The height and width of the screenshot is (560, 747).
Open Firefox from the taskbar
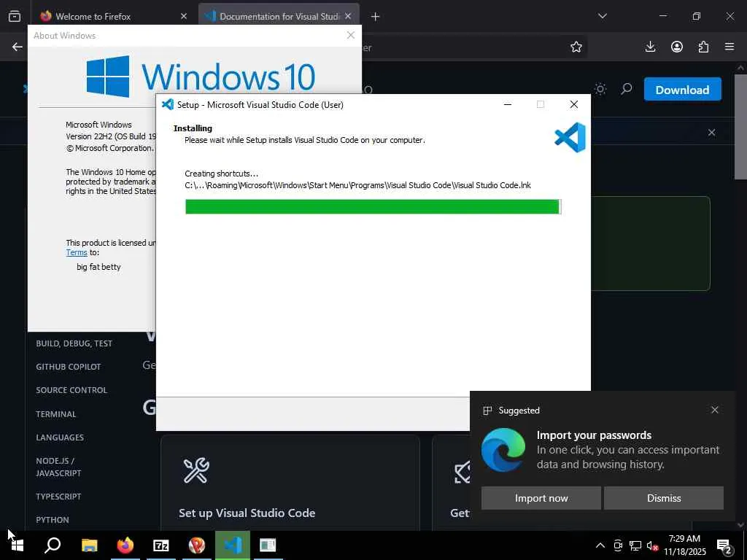coord(125,545)
